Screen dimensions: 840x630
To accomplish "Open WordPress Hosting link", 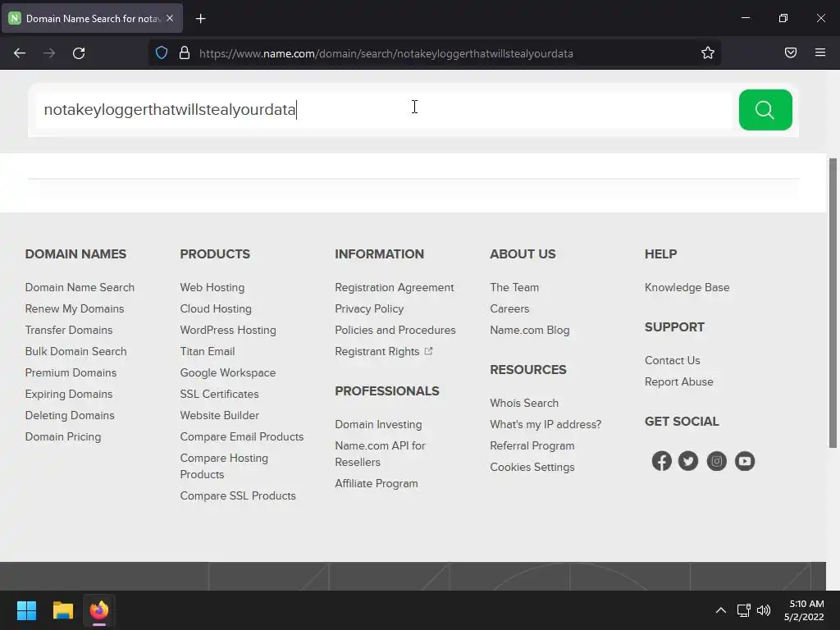I will coord(228,330).
